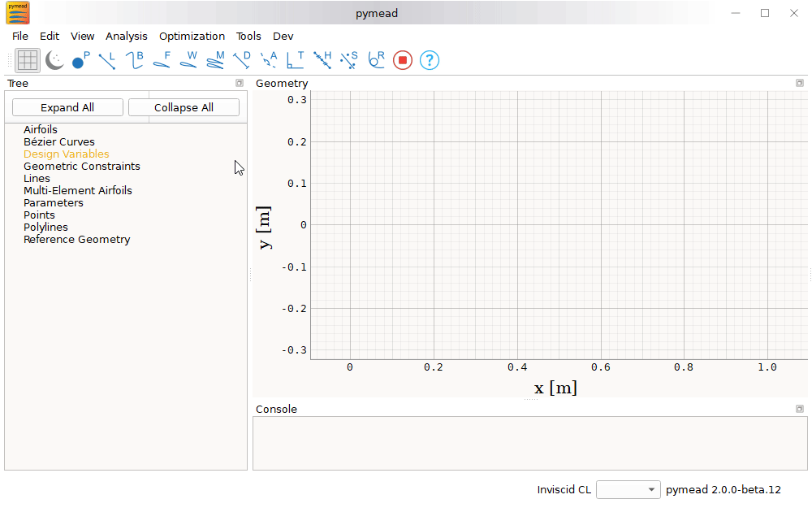The image size is (812, 512).
Task: Select Multi-Element Airfoils in the tree
Action: tap(77, 190)
